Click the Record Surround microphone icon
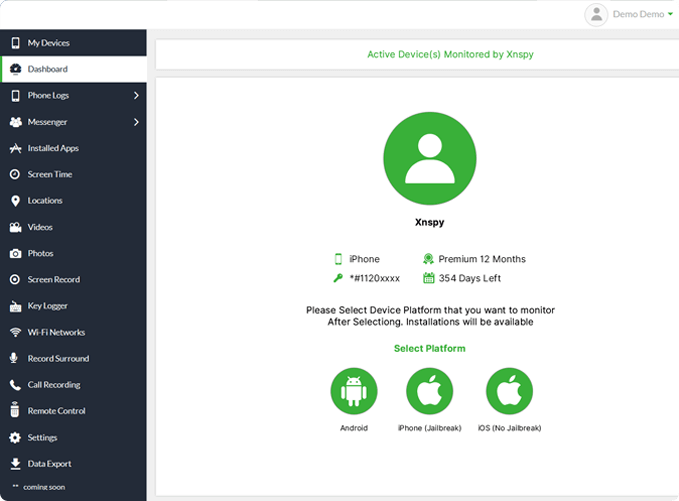Viewport: 679px width, 501px height. click(x=16, y=358)
